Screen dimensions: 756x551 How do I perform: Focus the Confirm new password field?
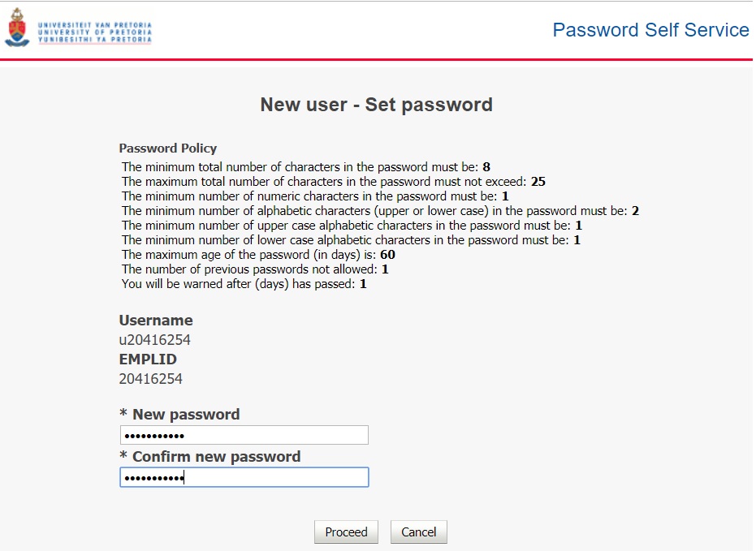pyautogui.click(x=244, y=477)
